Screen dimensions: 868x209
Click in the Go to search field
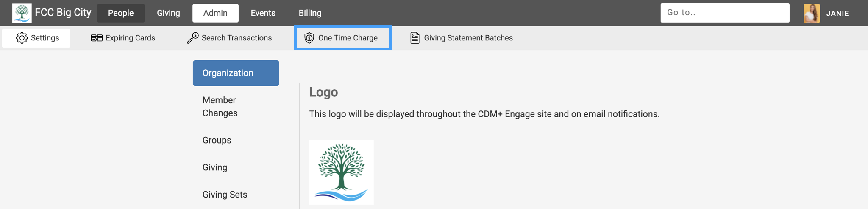pyautogui.click(x=725, y=13)
